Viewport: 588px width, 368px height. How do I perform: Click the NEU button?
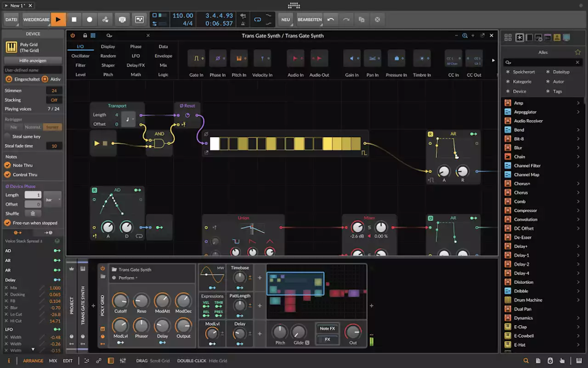[x=286, y=20]
